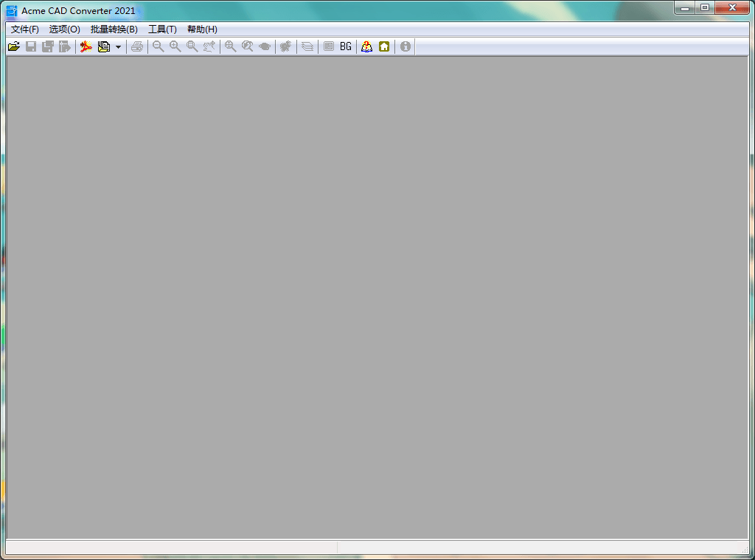
Task: Toggle the BG background color button
Action: click(x=346, y=46)
